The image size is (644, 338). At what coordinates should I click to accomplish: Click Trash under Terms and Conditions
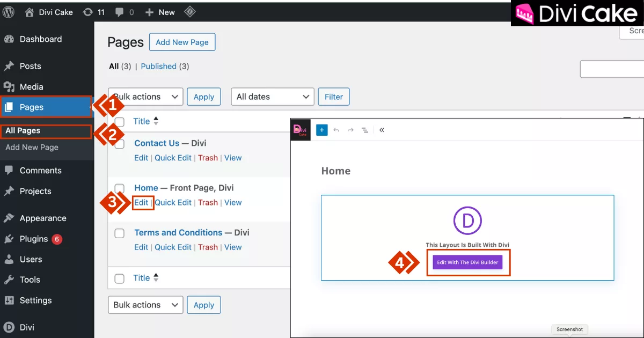[x=208, y=247]
